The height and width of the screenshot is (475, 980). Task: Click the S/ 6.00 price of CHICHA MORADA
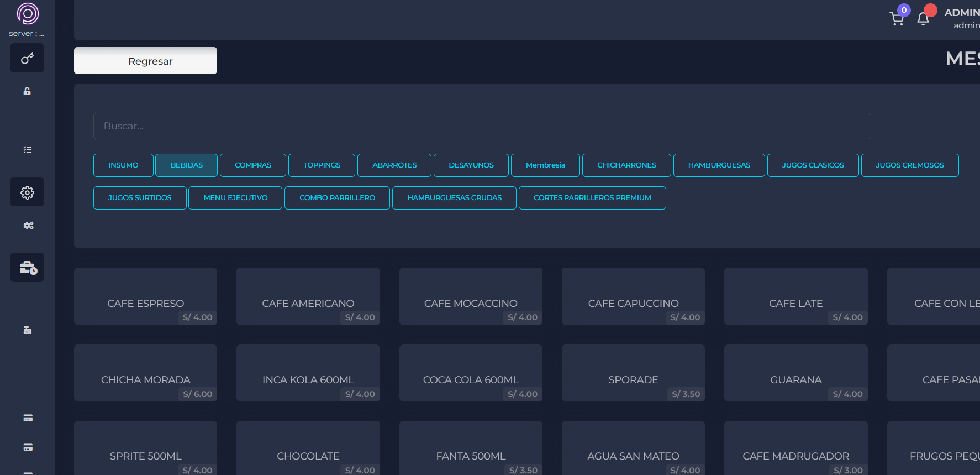pos(198,394)
